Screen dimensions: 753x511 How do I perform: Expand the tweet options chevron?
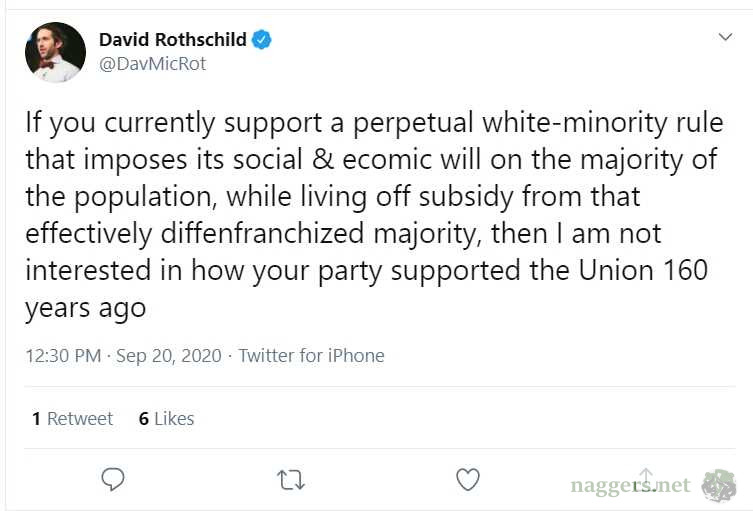tap(726, 37)
